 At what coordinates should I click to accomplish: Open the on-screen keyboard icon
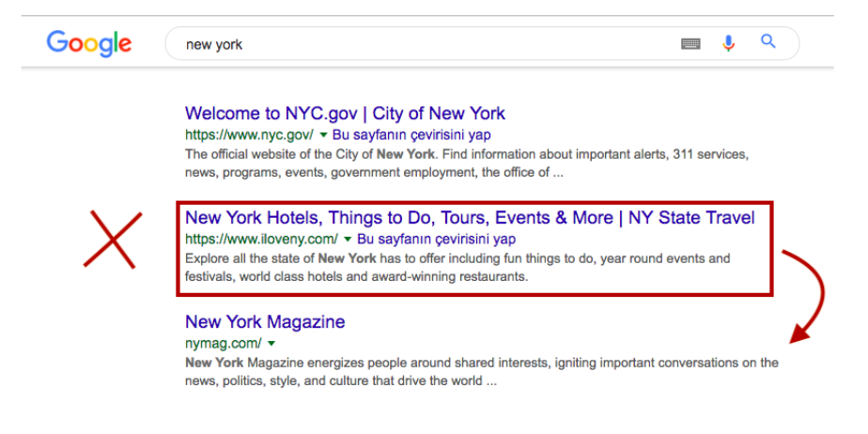point(690,43)
